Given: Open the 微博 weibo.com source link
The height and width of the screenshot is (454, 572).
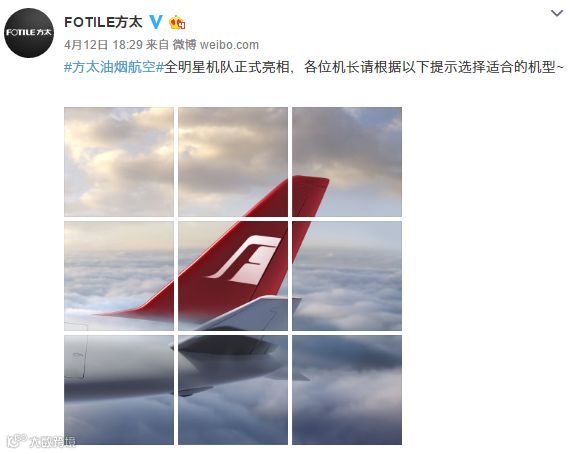Looking at the screenshot, I should [x=216, y=45].
